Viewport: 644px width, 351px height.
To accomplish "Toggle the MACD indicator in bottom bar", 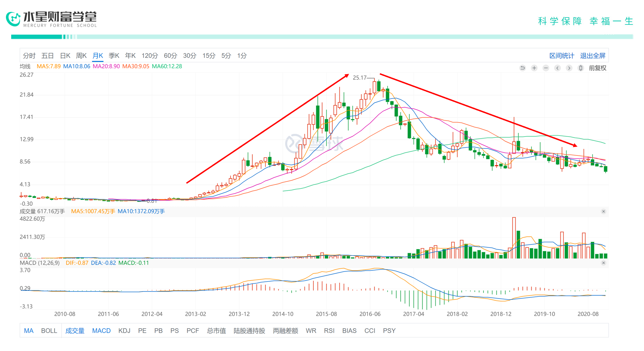I will coord(101,331).
